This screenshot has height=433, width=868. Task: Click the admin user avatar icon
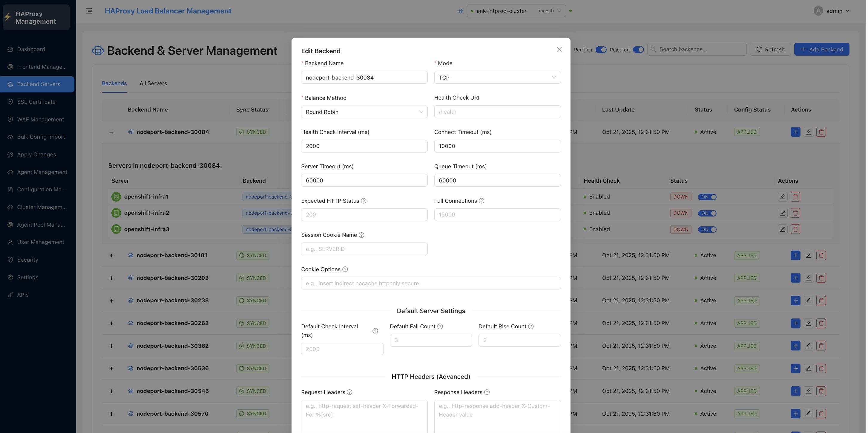[x=818, y=11]
